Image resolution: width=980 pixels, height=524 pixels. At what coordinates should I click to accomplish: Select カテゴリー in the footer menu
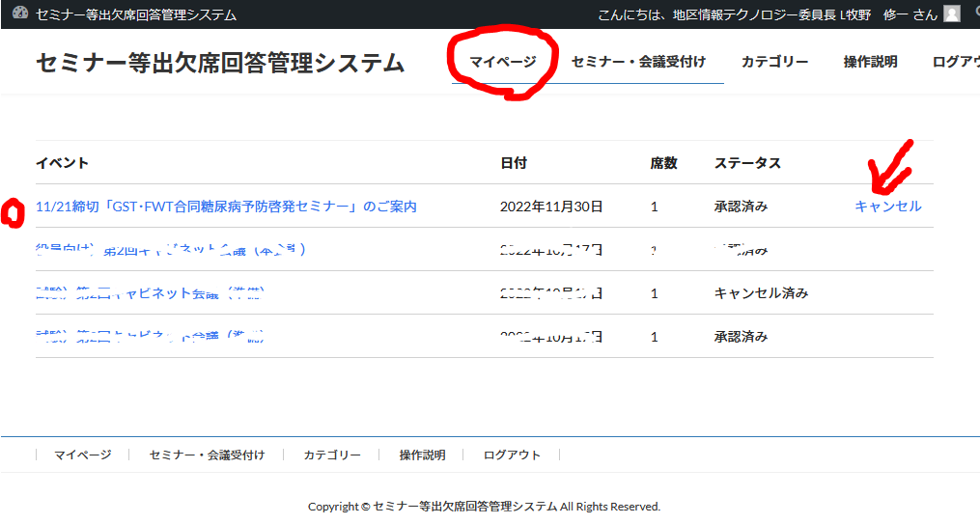[x=332, y=455]
